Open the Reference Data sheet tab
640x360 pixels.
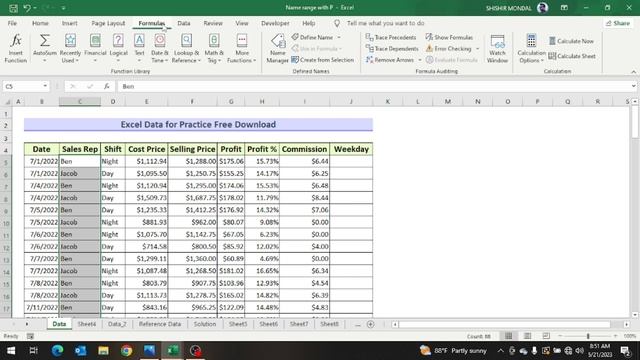tap(160, 324)
